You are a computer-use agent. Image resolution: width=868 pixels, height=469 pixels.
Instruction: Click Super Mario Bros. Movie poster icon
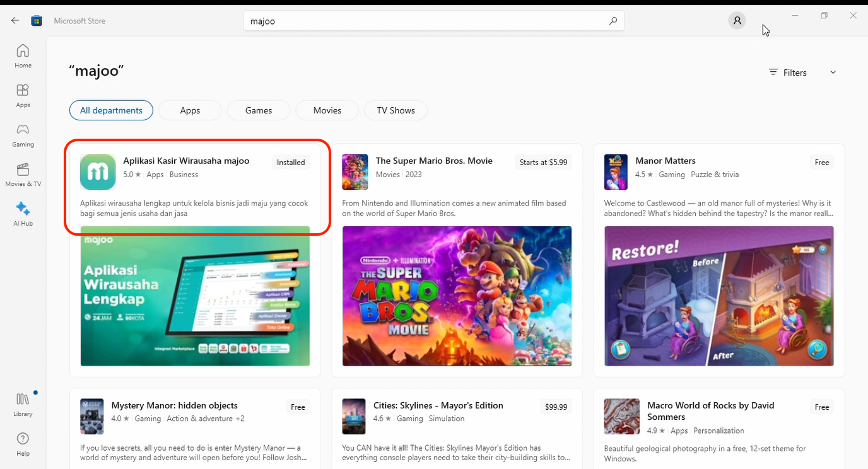click(355, 172)
